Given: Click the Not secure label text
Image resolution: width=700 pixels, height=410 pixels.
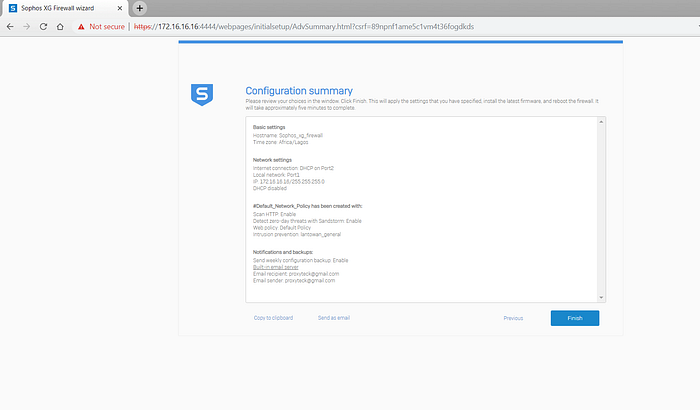Looking at the screenshot, I should coord(107,27).
